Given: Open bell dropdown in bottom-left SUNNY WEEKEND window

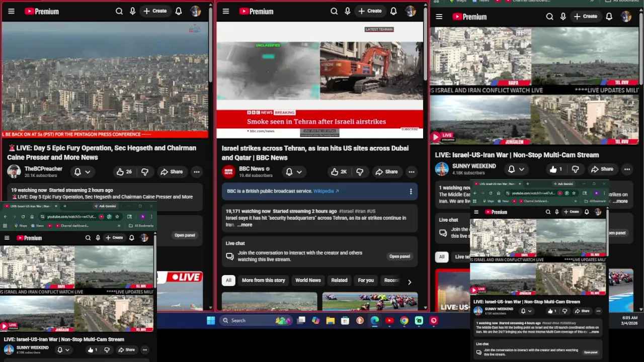Looking at the screenshot, I should 63,350.
